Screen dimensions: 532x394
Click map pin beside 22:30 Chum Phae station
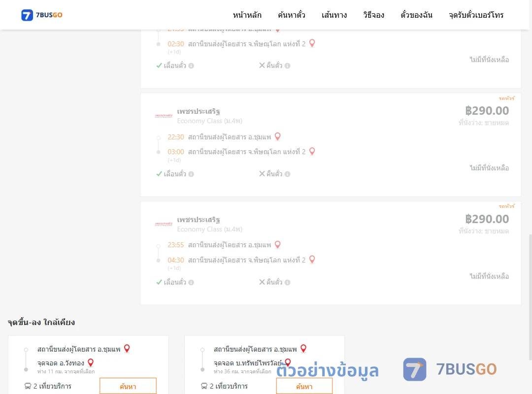277,136
